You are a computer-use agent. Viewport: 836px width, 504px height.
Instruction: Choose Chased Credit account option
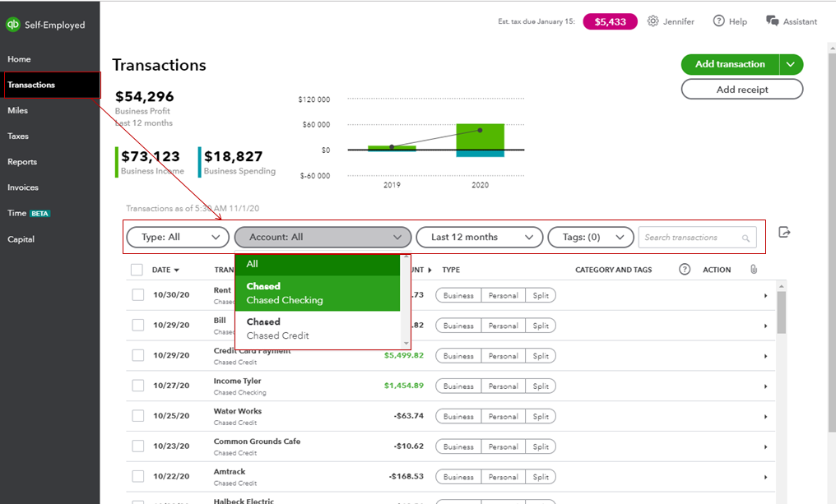(318, 329)
